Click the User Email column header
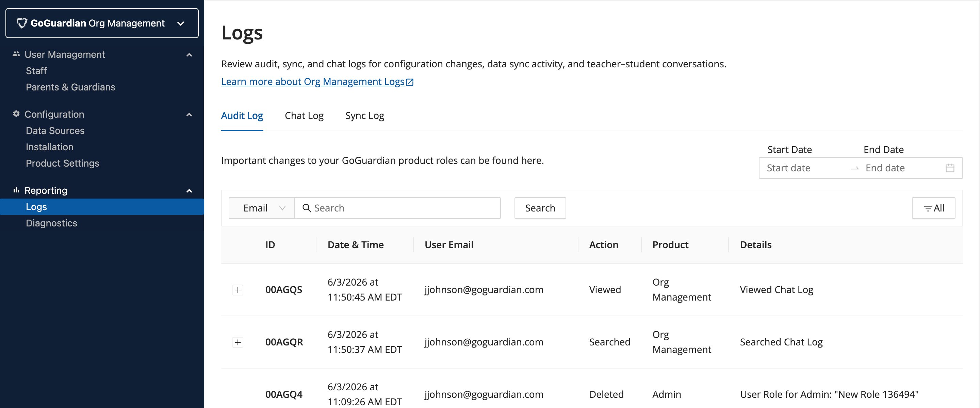980x408 pixels. [x=449, y=245]
